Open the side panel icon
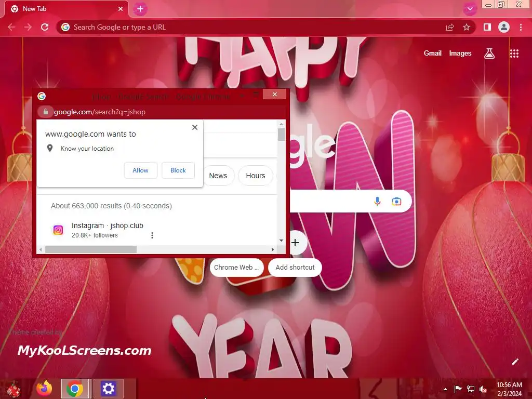The height and width of the screenshot is (399, 532). (487, 27)
